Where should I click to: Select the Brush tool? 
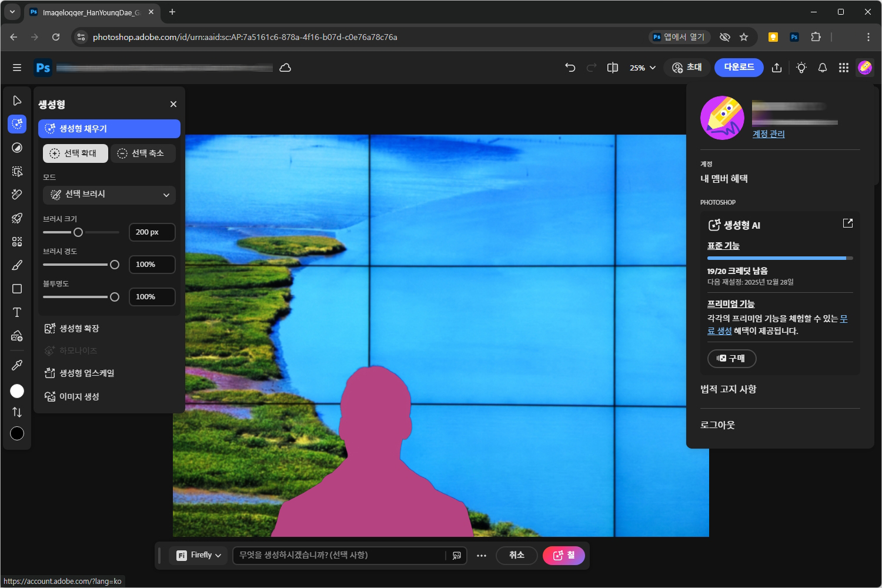17,265
